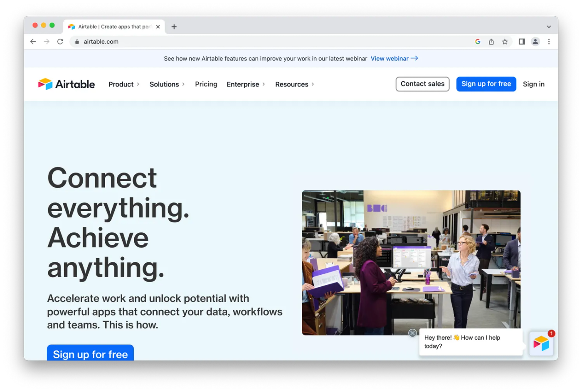Screen dimensions: 582x392
Task: Reload the page with the refresh icon
Action: coord(60,42)
